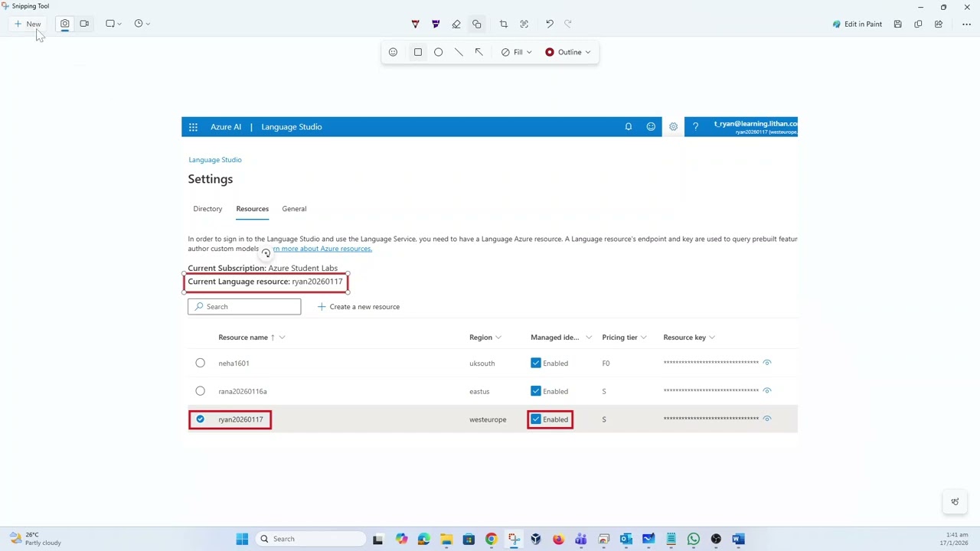Select the neha1601 resource radio button
This screenshot has height=551, width=980.
(200, 364)
